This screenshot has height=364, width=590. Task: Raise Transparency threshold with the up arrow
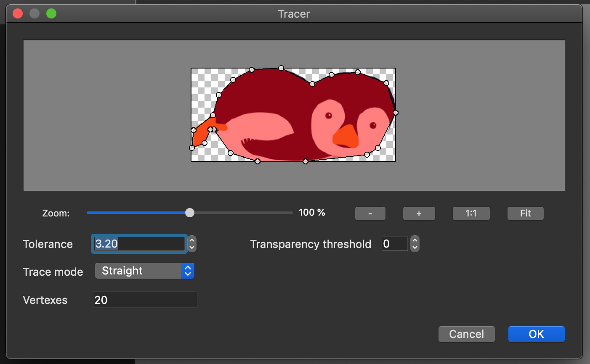click(x=415, y=240)
